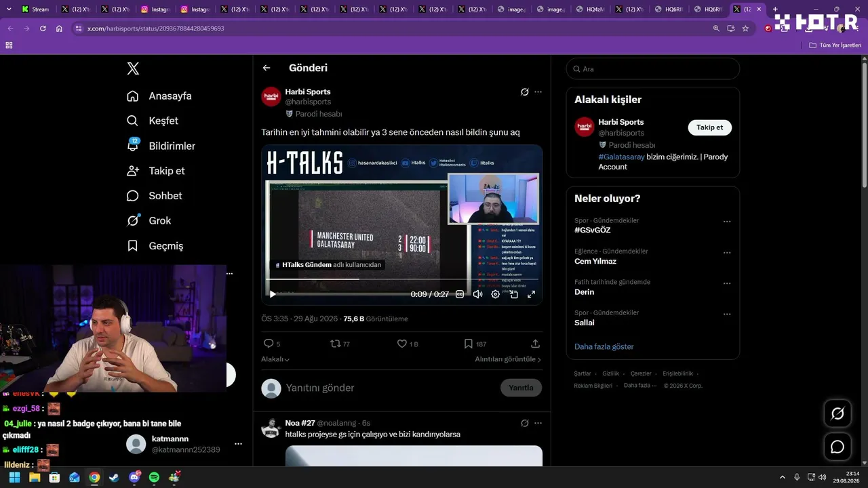Screen dimensions: 868x488
Task: Open video settings gear
Action: 496,294
